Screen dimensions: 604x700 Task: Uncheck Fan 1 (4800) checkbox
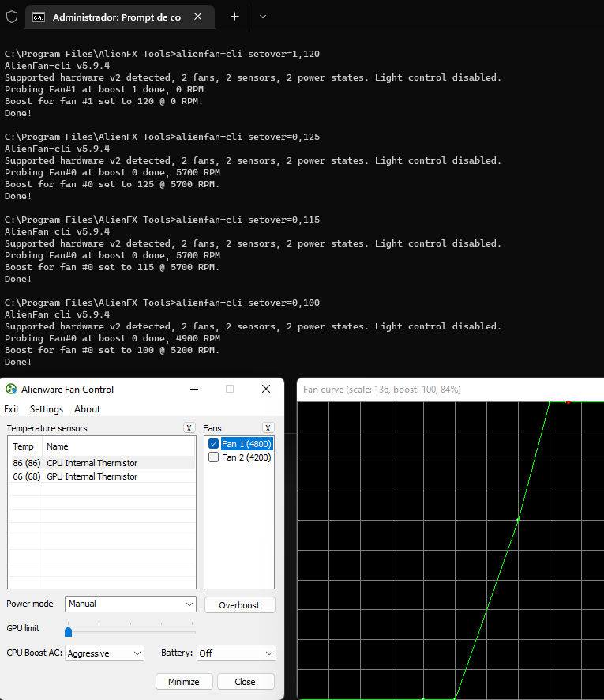214,444
